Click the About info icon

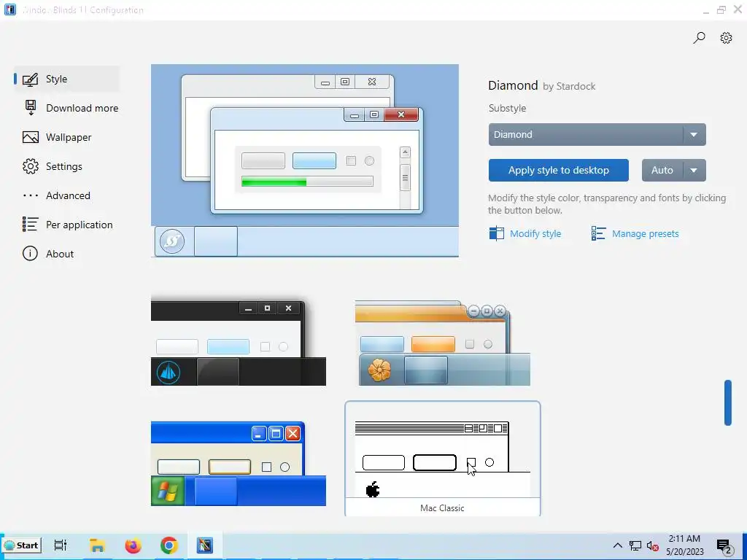click(30, 253)
